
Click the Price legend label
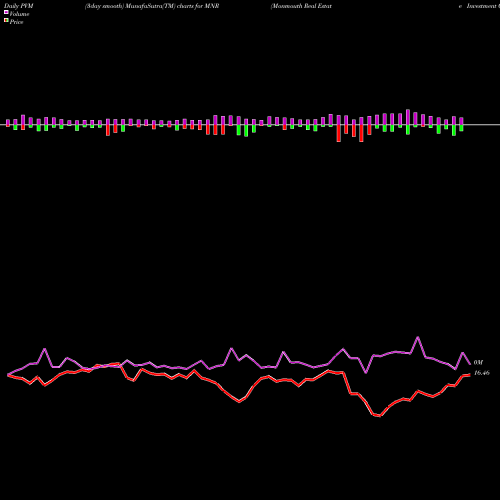pos(16,22)
